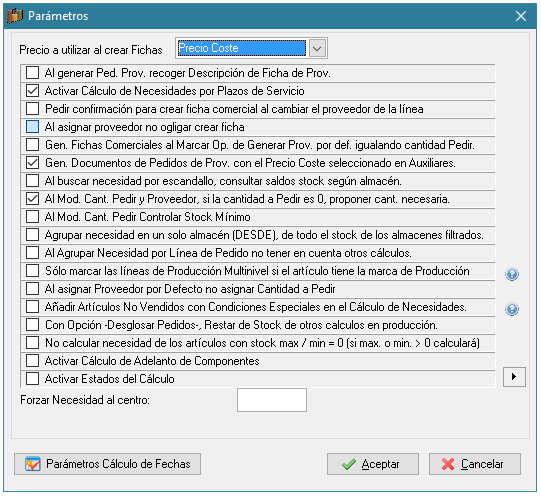Enable Activar Estados del Cálculo checkbox
The image size is (541, 497).
pos(32,379)
